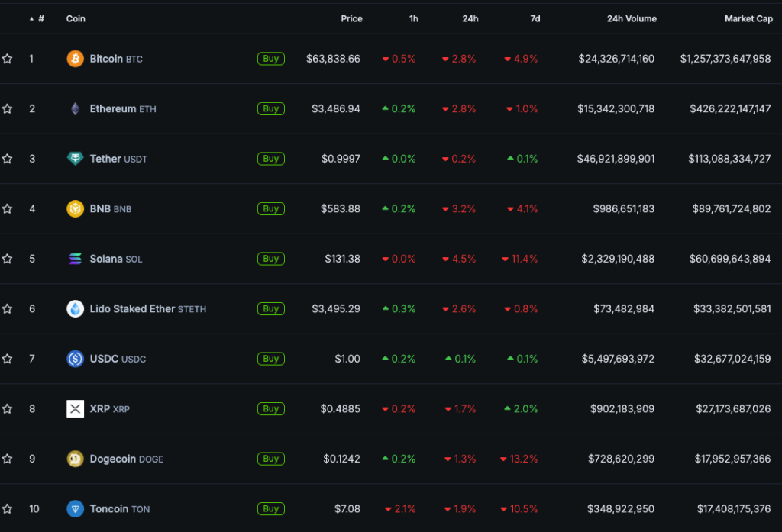
Task: Toggle favorite star for Solana
Action: (x=8, y=259)
